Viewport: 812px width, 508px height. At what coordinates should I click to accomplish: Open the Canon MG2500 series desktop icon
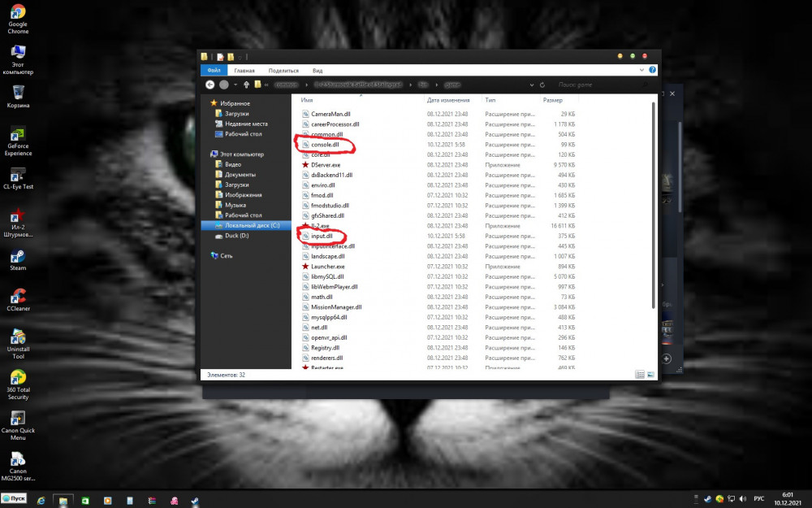coord(18,466)
